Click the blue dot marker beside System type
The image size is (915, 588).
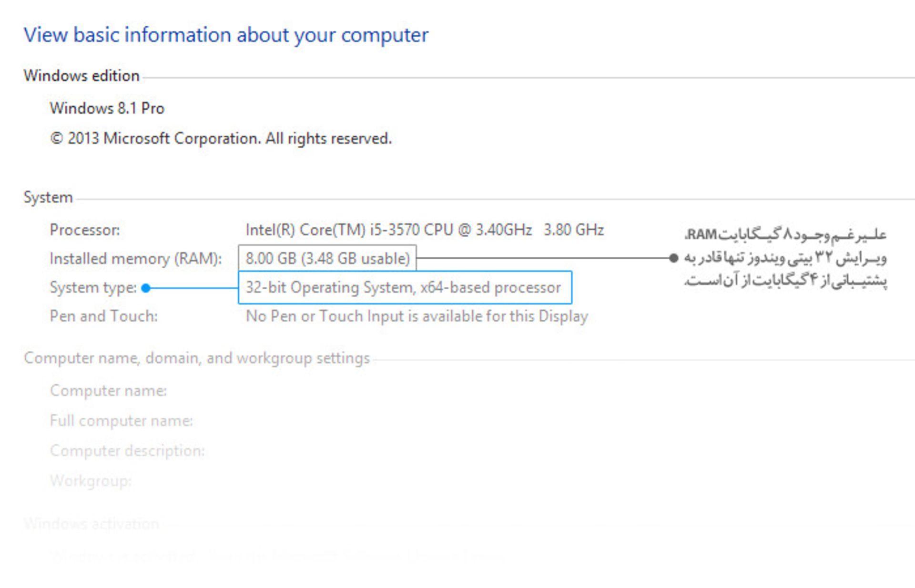147,287
